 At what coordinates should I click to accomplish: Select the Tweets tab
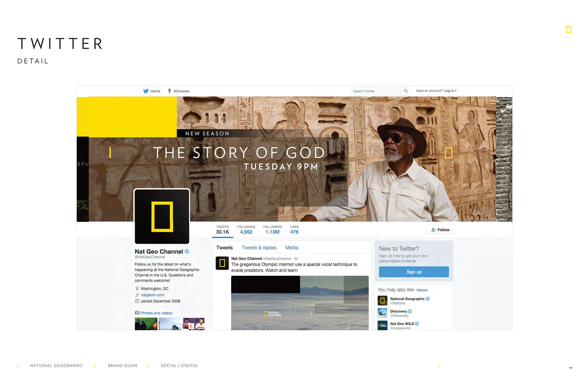(224, 248)
